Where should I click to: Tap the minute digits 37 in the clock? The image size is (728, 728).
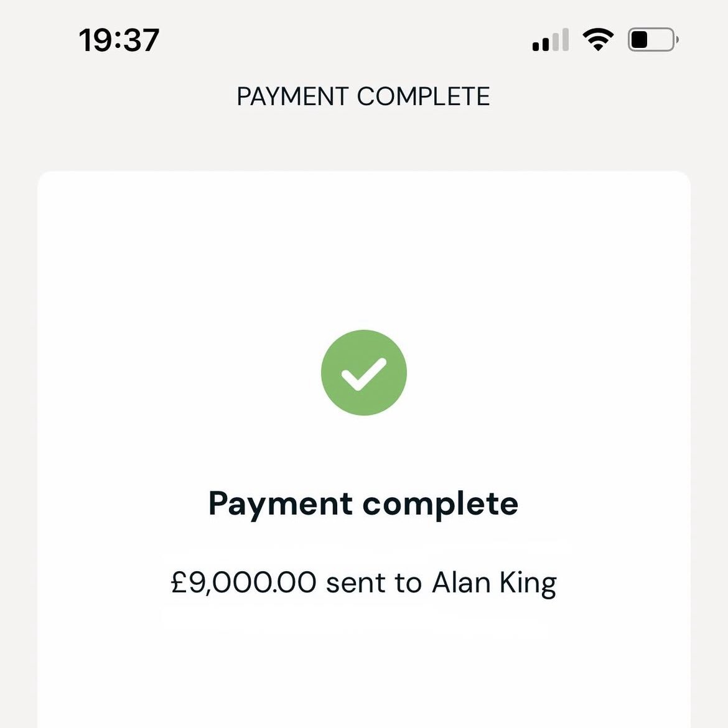142,40
